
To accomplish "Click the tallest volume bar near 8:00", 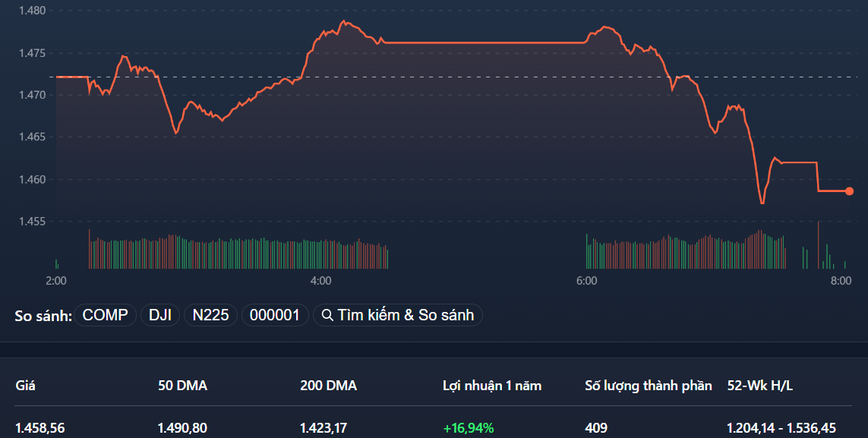I will (x=819, y=244).
